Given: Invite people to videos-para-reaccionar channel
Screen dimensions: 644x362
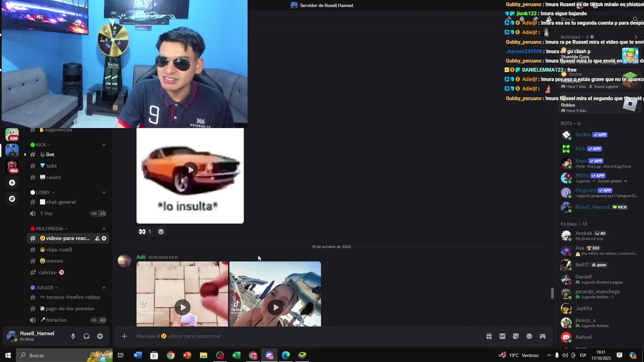Looking at the screenshot, I should (x=97, y=238).
